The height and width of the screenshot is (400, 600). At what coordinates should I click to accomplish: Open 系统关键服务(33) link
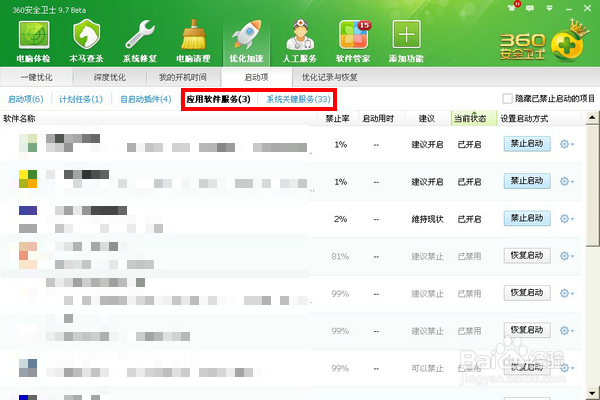pyautogui.click(x=298, y=99)
